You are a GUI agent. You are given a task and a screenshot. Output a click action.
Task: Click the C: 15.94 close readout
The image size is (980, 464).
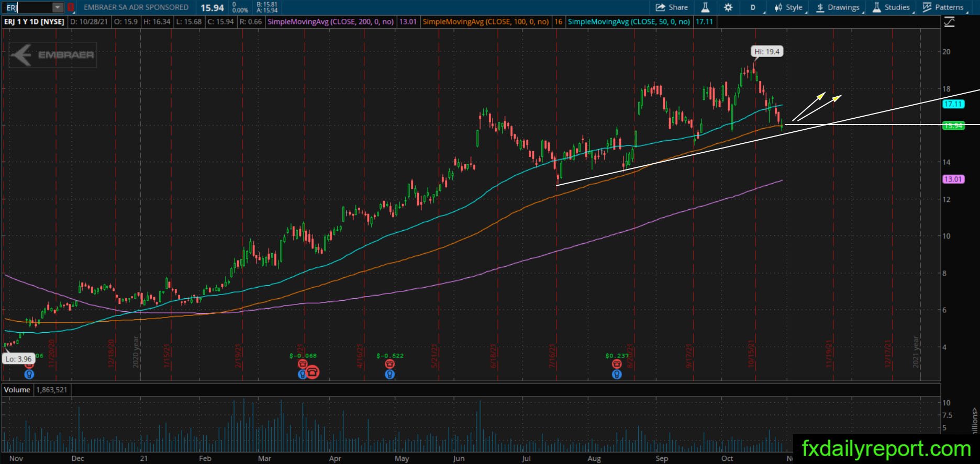[x=220, y=22]
